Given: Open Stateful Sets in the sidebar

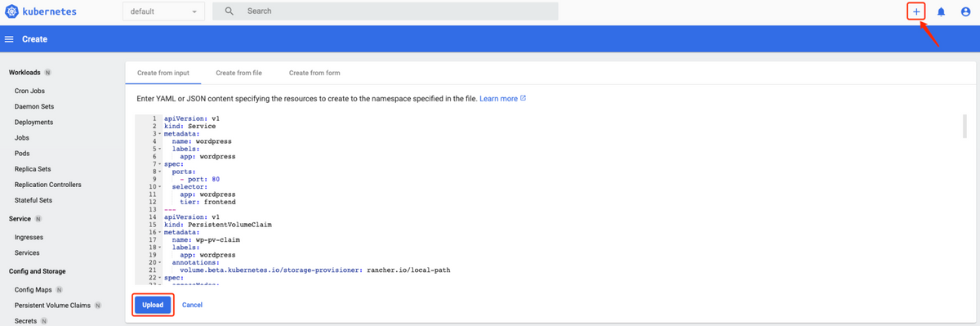Looking at the screenshot, I should 33,200.
